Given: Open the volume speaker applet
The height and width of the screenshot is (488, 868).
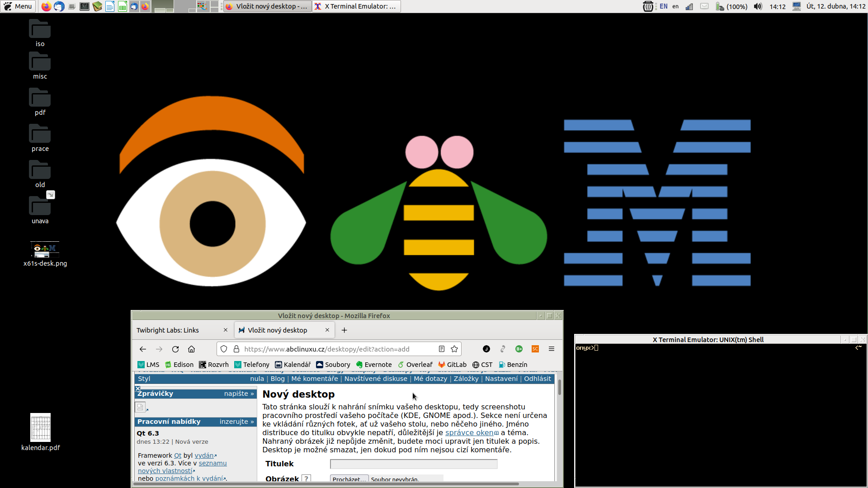Looking at the screenshot, I should tap(758, 6).
